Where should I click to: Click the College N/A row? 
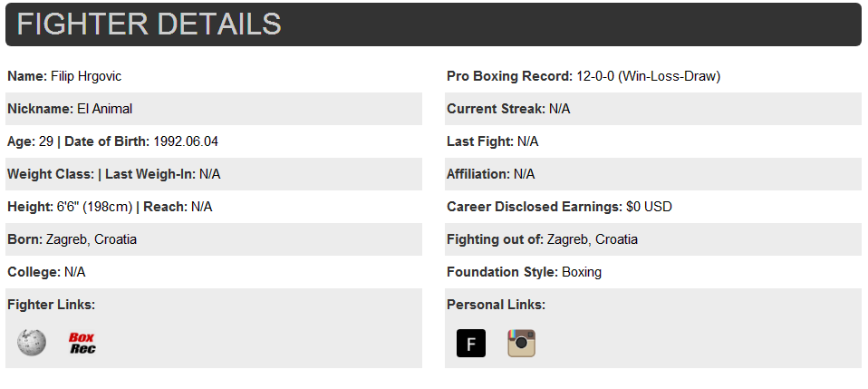pos(214,272)
